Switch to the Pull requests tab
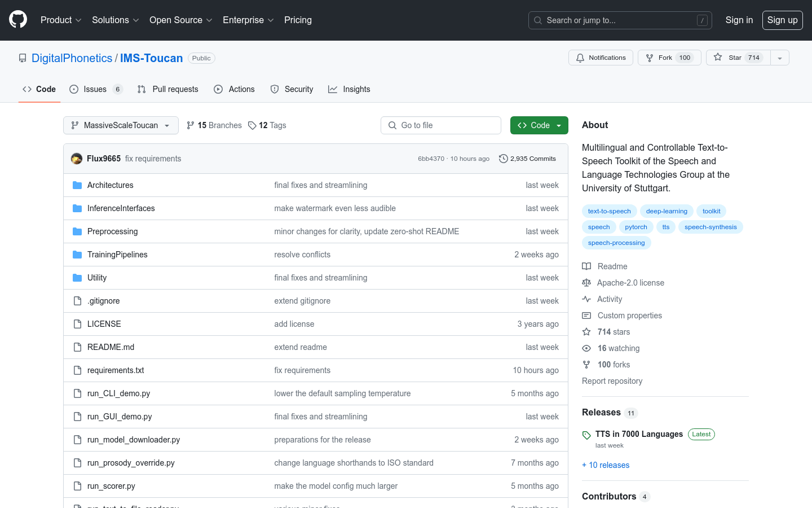This screenshot has height=508, width=812. click(x=167, y=89)
